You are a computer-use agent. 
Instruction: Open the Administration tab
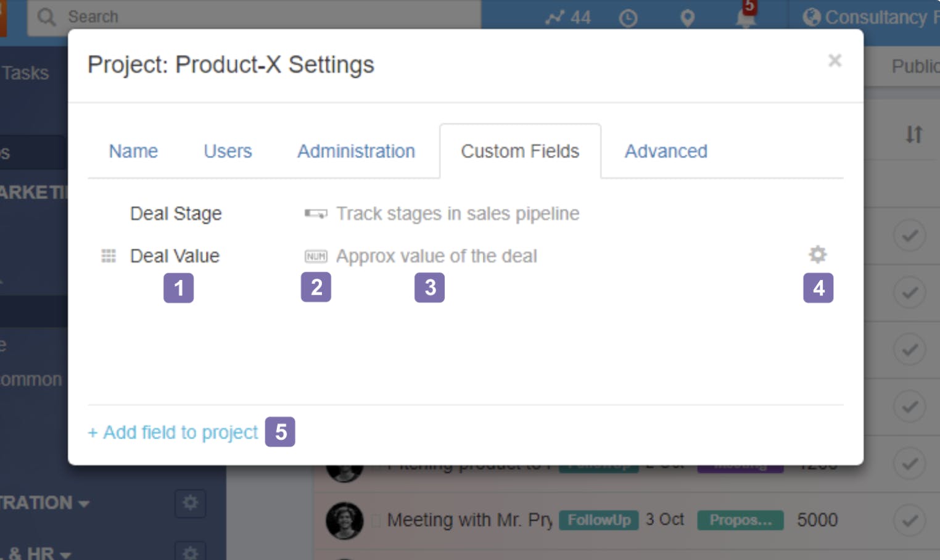click(x=356, y=151)
